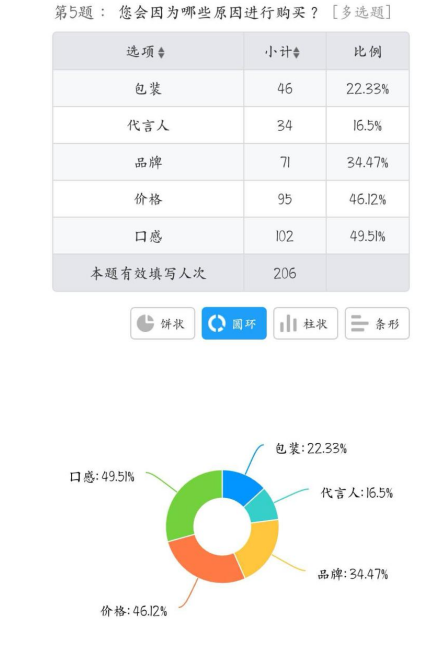Sort by the 选项 column arrows
Viewport: 430px width, 656px height.
161,52
